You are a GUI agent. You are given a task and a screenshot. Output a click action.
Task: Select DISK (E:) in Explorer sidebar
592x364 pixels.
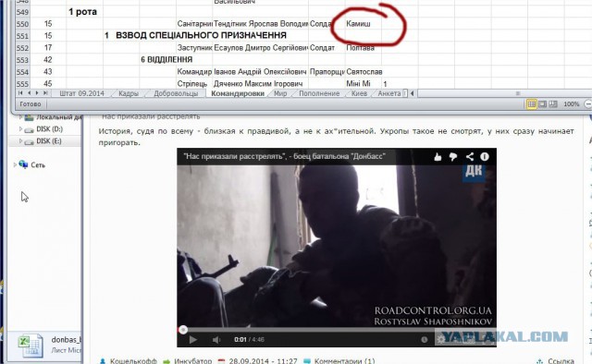[x=49, y=141]
